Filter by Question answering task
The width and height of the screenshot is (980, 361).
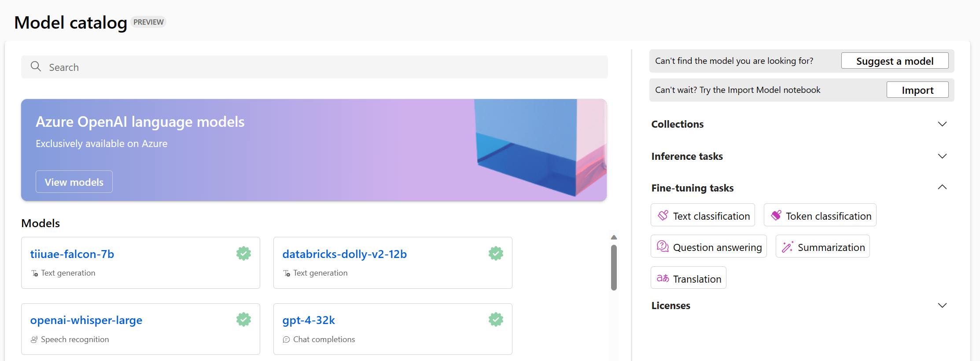click(709, 247)
